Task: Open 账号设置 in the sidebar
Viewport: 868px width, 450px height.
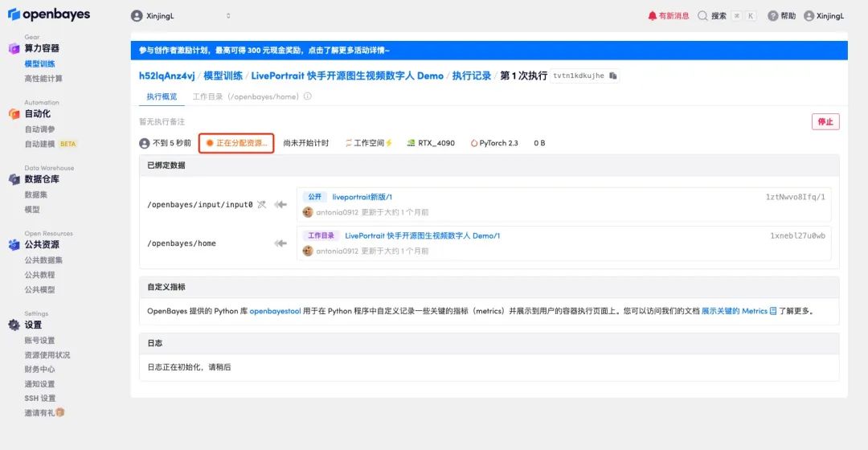Action: point(39,341)
